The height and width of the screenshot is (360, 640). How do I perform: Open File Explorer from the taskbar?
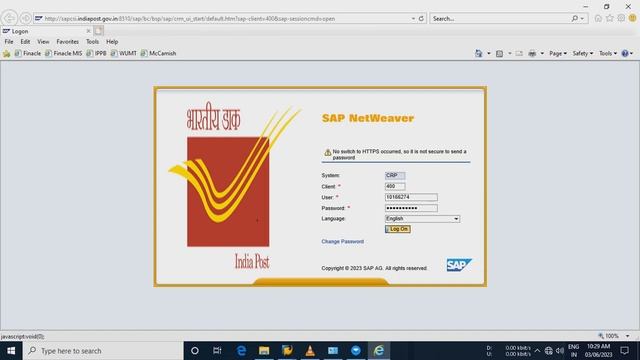point(264,351)
